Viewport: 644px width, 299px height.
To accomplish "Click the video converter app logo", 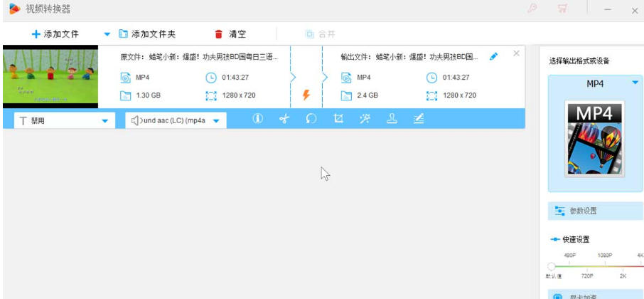I will [x=15, y=9].
